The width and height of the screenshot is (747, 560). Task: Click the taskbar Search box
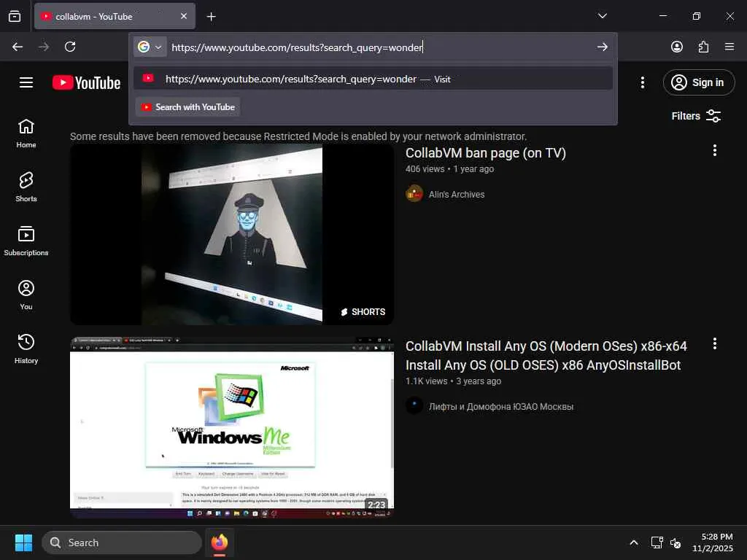(122, 542)
